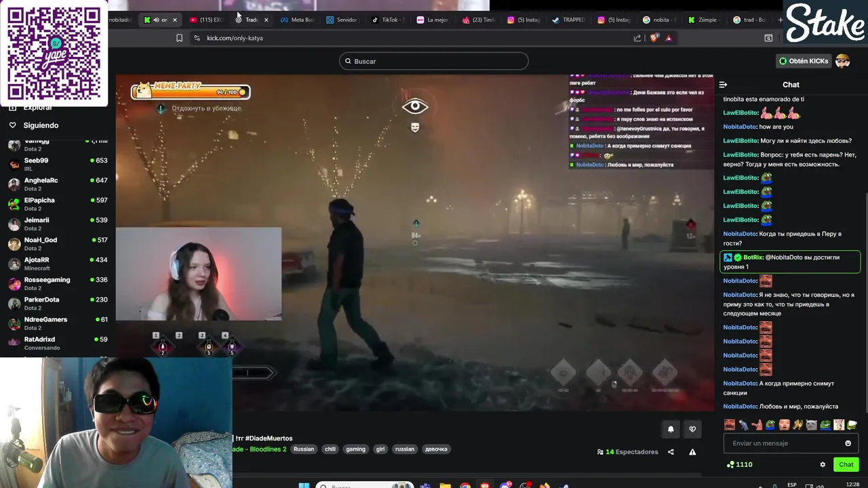
Task: Select ElPapicha from followed channels
Action: [58, 204]
